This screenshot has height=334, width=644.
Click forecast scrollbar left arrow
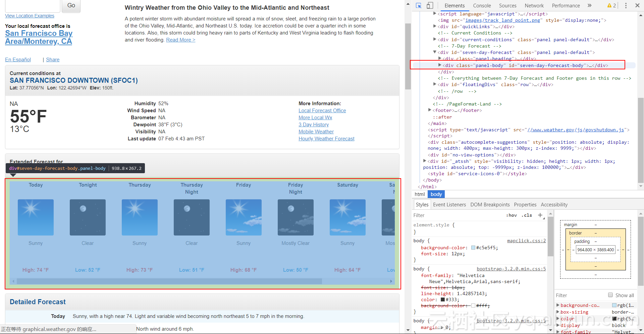pyautogui.click(x=13, y=281)
